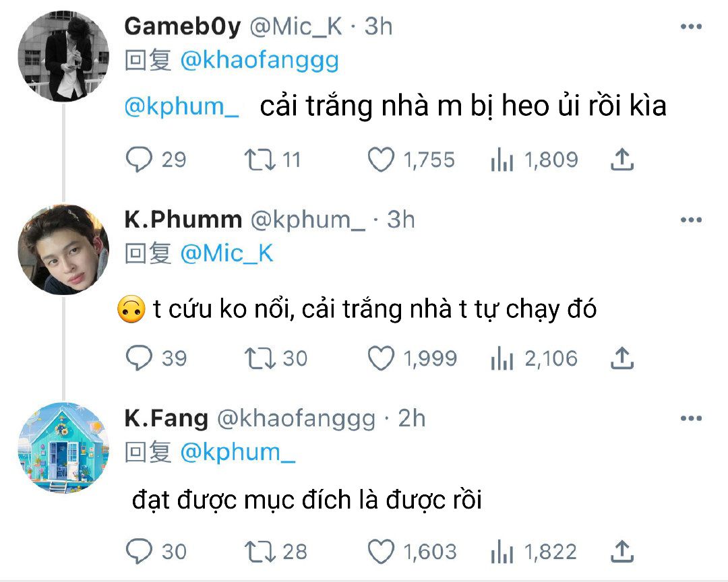
Task: Open more options menu on K.Fang's tweet
Action: tap(691, 418)
